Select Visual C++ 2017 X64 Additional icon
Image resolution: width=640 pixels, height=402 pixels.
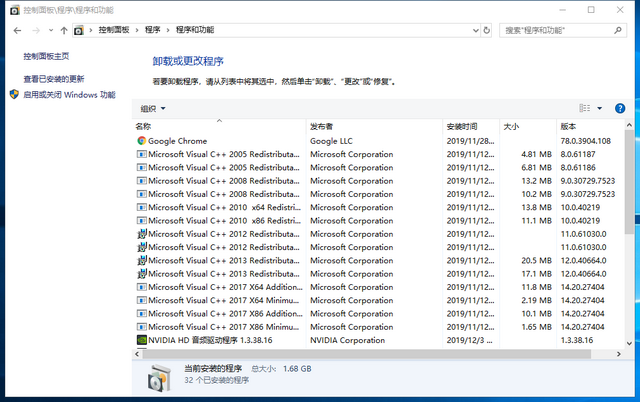pos(142,287)
